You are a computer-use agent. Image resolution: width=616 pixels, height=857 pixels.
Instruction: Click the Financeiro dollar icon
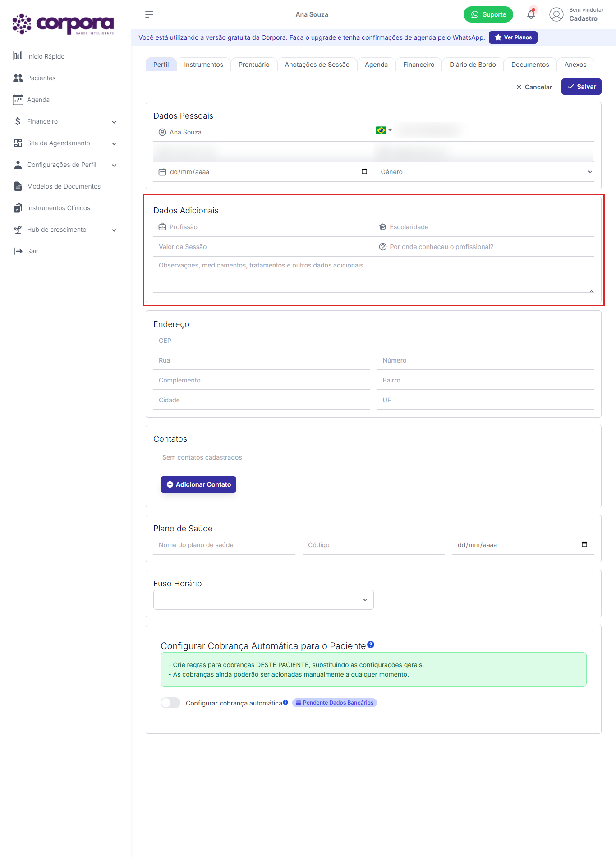(x=18, y=121)
